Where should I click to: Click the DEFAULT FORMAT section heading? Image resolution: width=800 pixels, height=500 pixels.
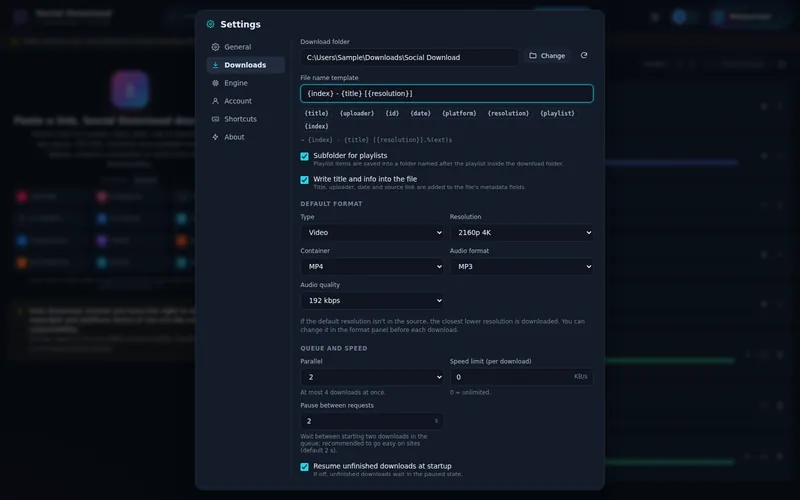[x=331, y=204]
